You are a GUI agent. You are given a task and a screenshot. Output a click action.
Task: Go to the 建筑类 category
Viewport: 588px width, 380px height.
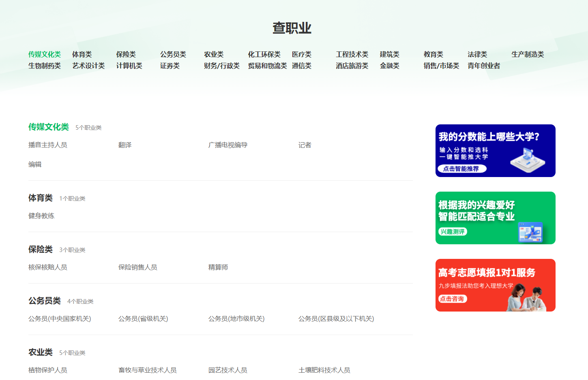[x=390, y=54]
